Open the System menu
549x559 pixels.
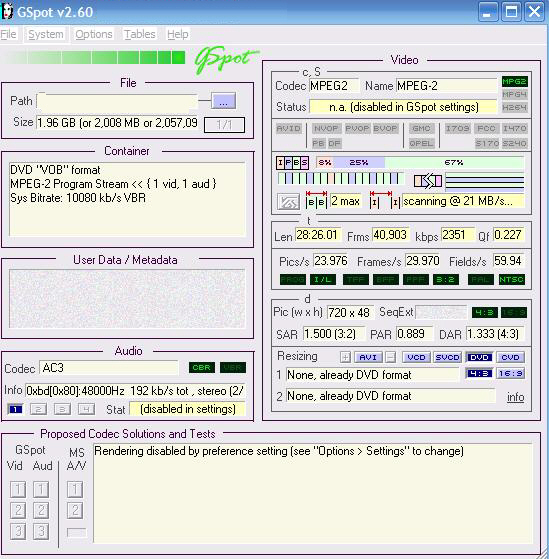[46, 34]
